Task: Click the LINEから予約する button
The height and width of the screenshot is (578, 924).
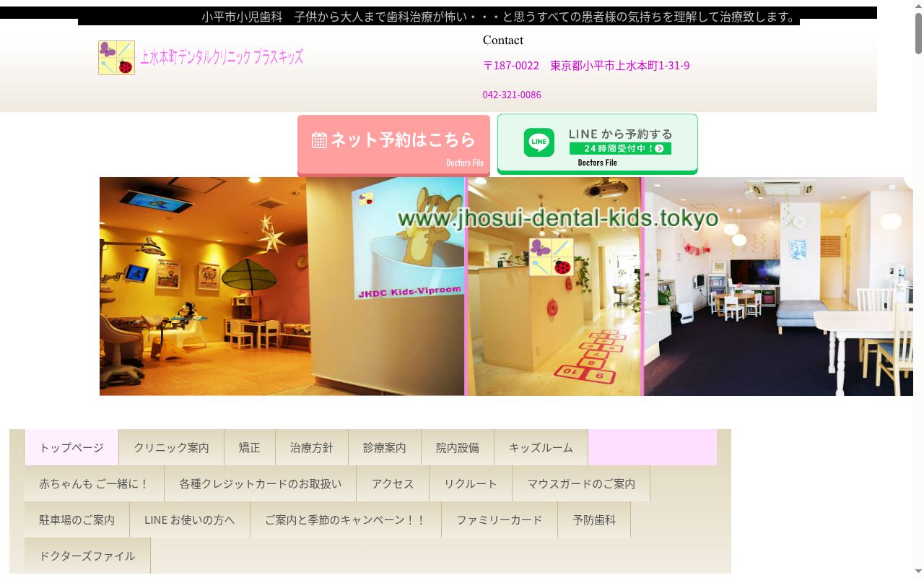Action: click(x=598, y=144)
